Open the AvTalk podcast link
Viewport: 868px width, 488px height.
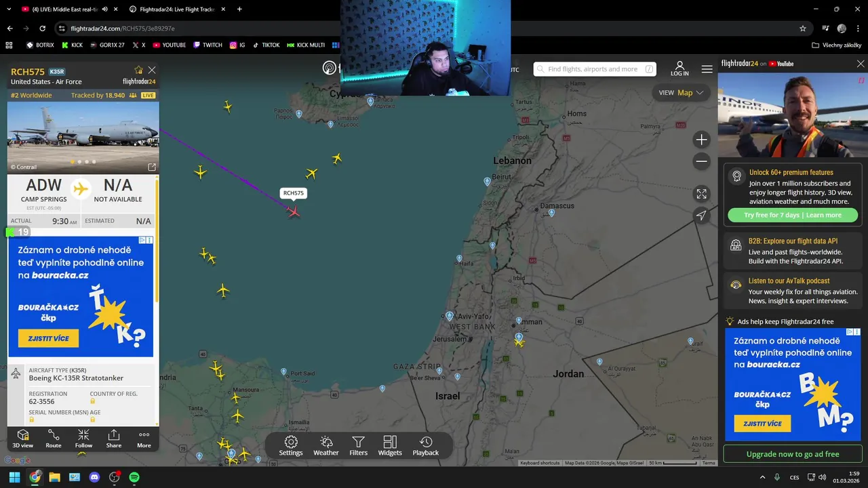coord(793,291)
